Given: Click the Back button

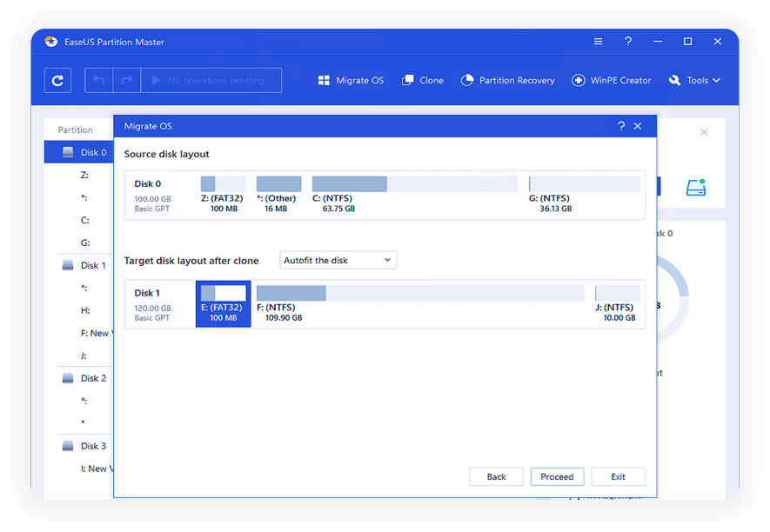Looking at the screenshot, I should click(x=496, y=476).
